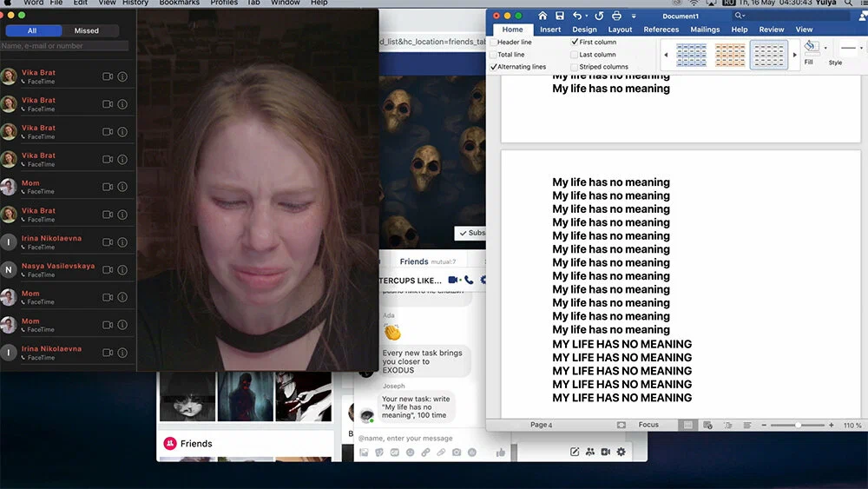The image size is (868, 489).
Task: Open the Friends mutual:7 tab on profile
Action: point(427,261)
